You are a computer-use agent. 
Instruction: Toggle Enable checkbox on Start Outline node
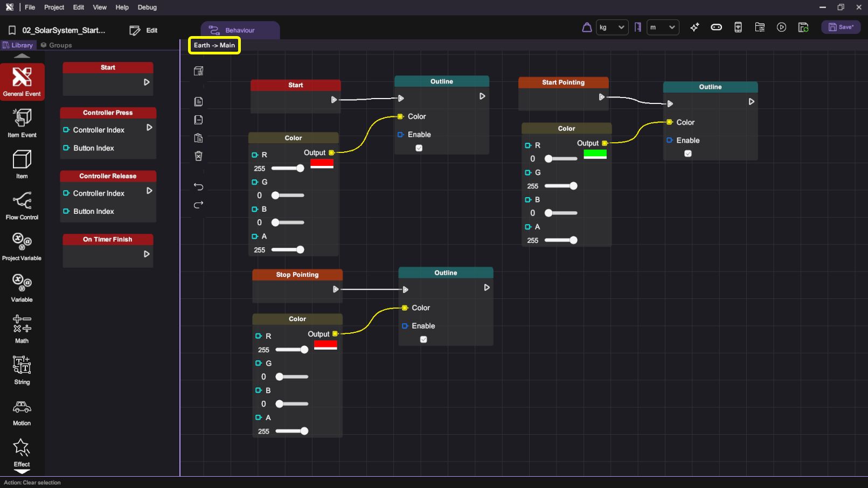click(419, 148)
